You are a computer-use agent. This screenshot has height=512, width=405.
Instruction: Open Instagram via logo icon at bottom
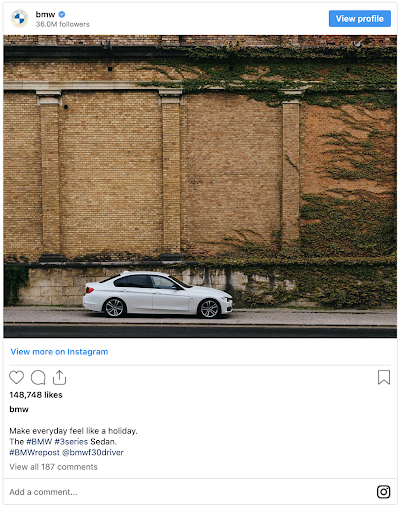(x=384, y=492)
